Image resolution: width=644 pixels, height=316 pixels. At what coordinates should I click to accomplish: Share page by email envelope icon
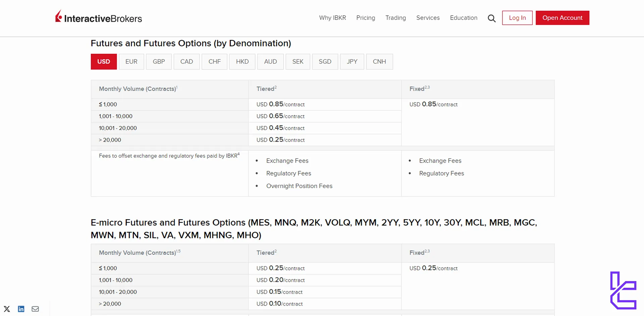click(35, 309)
